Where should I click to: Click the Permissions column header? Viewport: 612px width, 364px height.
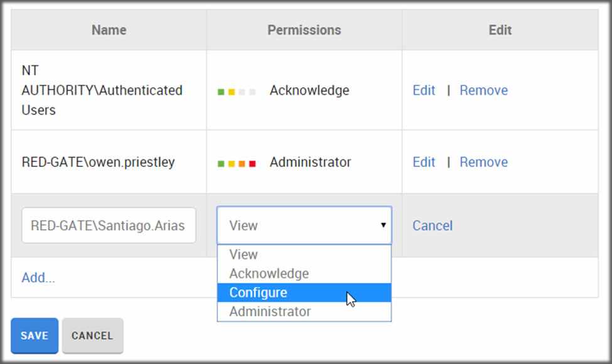pyautogui.click(x=304, y=29)
